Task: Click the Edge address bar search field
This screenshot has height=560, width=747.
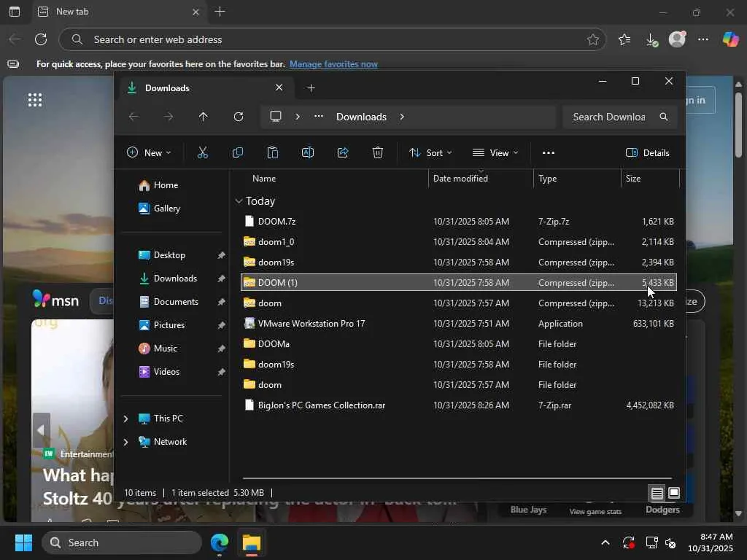Action: [332, 39]
